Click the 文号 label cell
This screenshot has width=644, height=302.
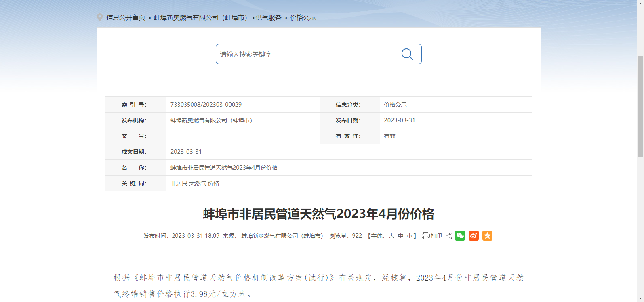pos(136,136)
